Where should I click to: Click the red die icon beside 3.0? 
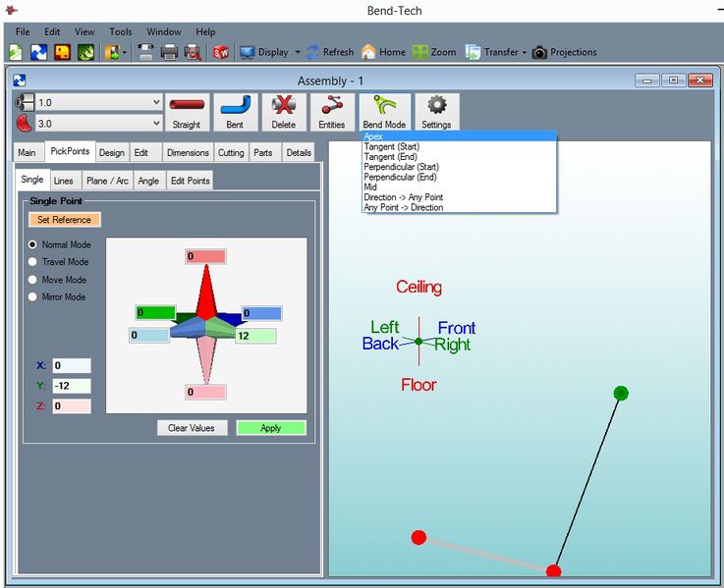coord(25,124)
